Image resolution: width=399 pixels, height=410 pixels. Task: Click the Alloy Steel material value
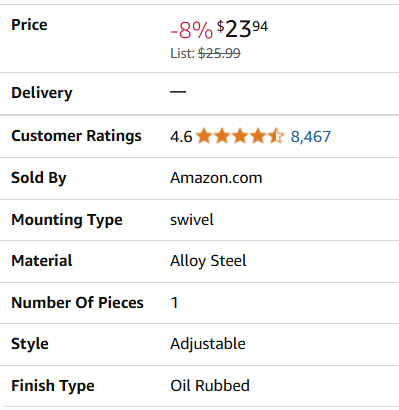tap(208, 261)
